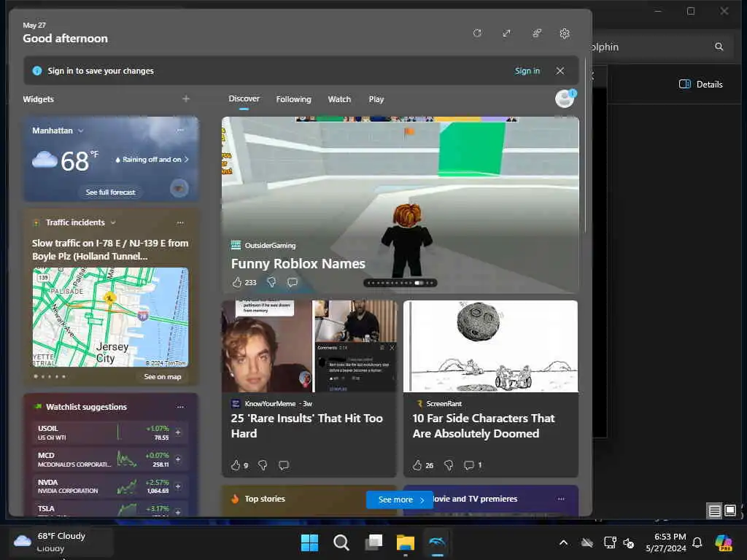Add NVDA to the watchlist
Screen dimensions: 747x560
tap(178, 486)
